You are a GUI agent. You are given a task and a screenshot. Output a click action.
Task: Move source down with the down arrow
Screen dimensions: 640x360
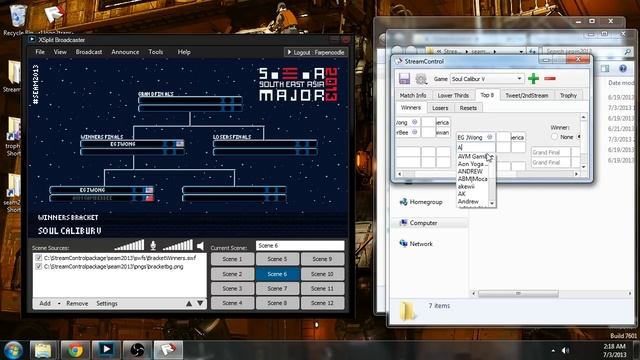click(x=200, y=303)
